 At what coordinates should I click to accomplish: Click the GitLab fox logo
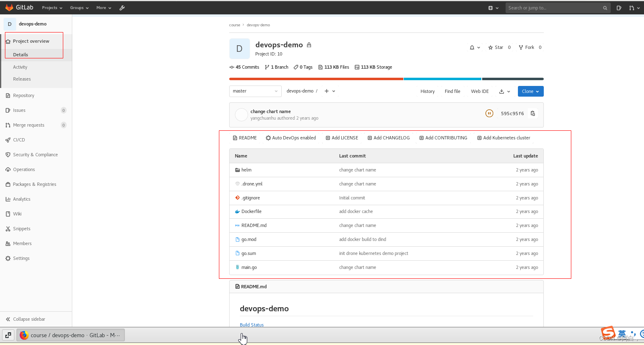(9, 7)
